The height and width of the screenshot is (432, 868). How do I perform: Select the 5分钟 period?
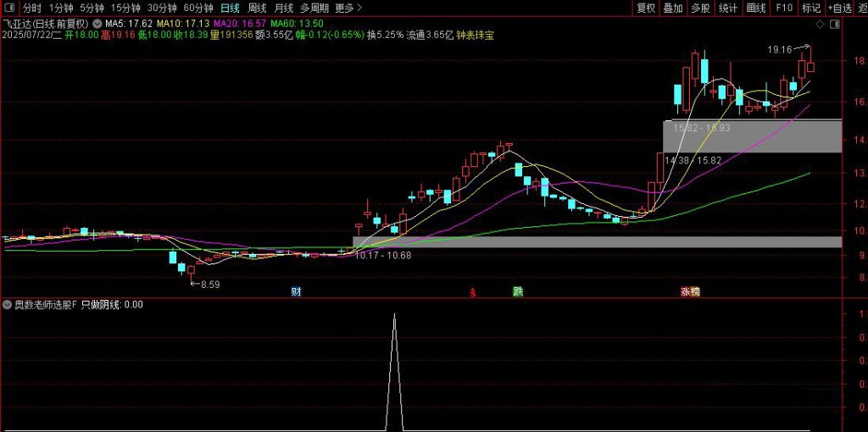[x=92, y=8]
